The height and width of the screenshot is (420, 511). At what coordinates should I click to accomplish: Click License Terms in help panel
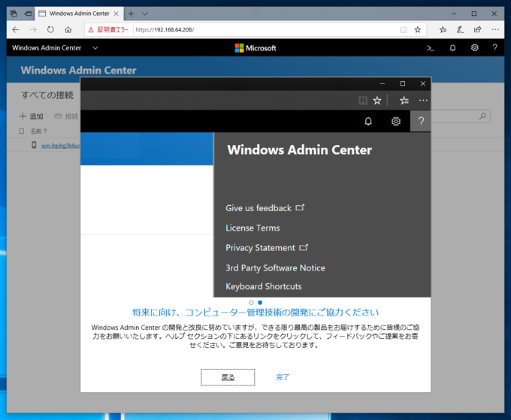click(252, 228)
